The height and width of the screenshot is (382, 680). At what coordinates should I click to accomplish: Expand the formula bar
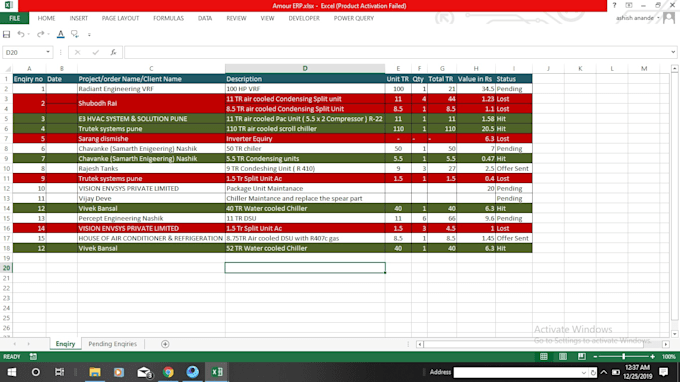[673, 52]
